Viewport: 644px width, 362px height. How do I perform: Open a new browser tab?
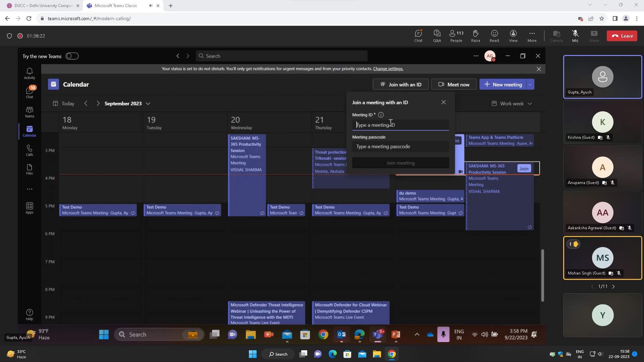point(171,6)
